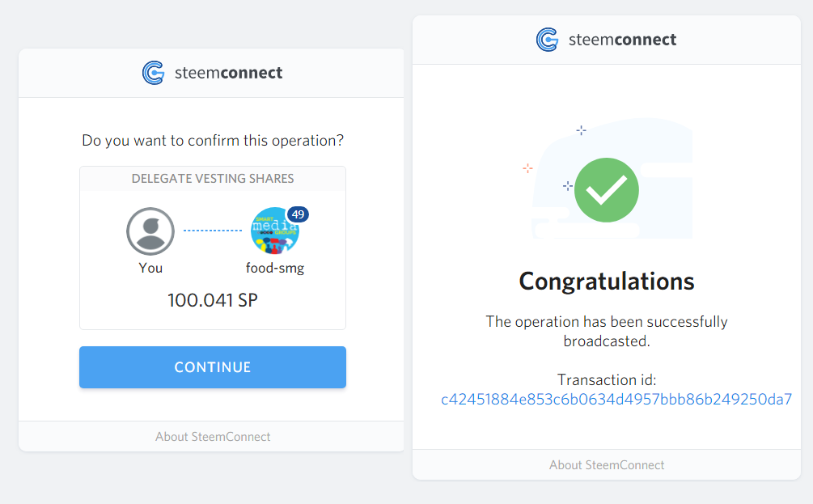Click the 'steemconnect' wordmark in left header
813x504 pixels.
coord(228,73)
